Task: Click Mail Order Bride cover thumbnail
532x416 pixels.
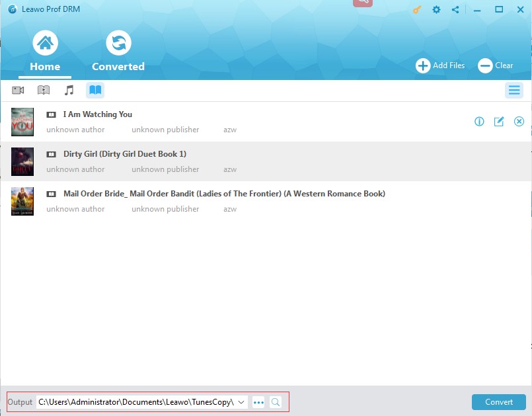Action: point(22,201)
